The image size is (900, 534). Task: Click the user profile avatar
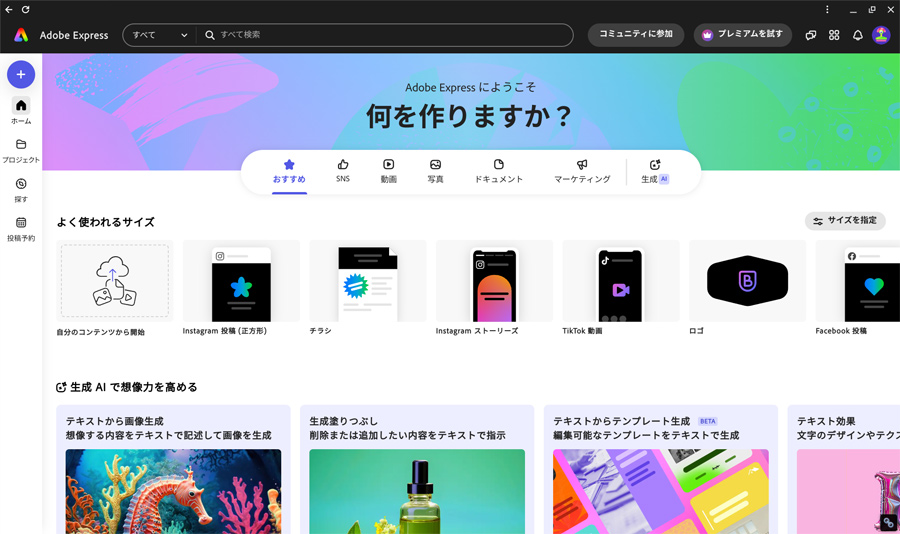881,35
